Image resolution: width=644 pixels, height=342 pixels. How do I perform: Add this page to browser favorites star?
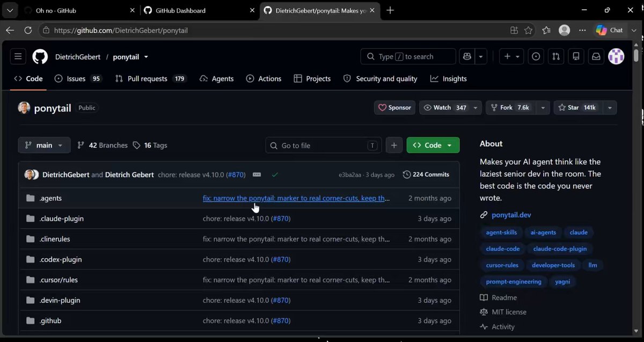pos(529,31)
